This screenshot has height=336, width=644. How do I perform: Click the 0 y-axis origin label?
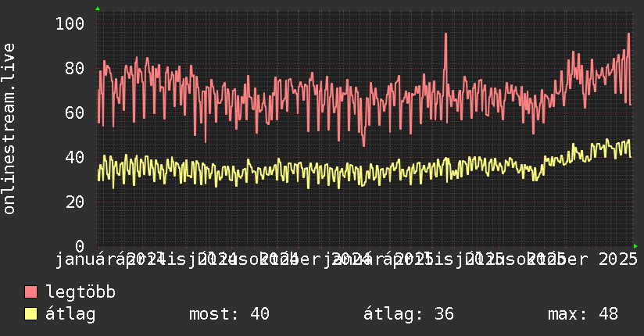[80, 246]
